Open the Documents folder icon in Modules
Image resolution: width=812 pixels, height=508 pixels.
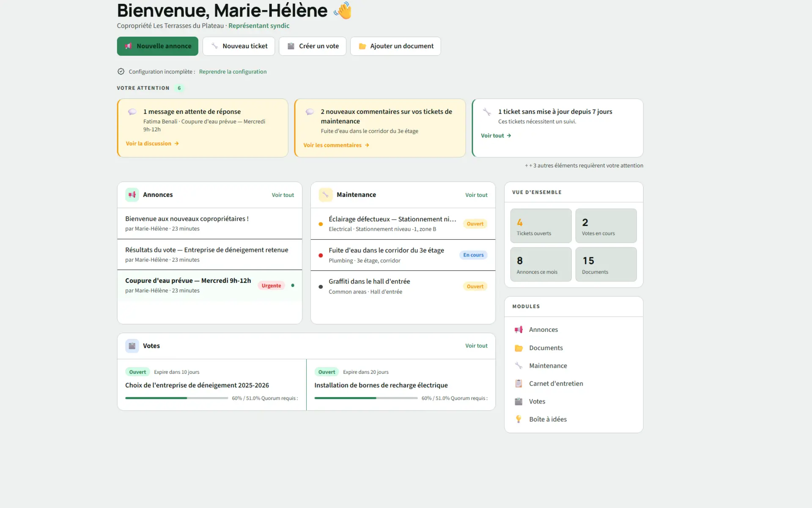(518, 348)
